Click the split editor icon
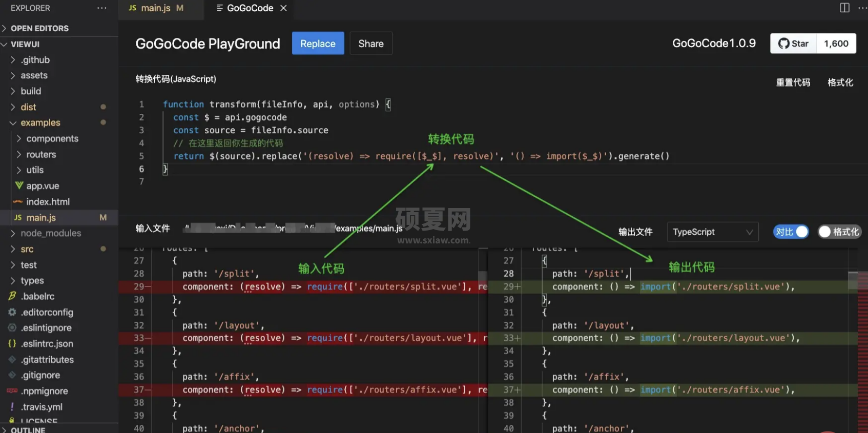Image resolution: width=868 pixels, height=433 pixels. click(844, 8)
